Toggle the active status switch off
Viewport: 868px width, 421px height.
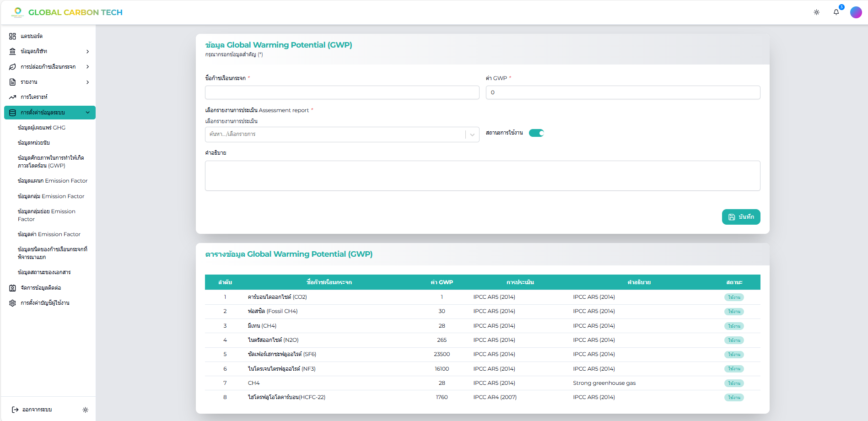pyautogui.click(x=536, y=133)
